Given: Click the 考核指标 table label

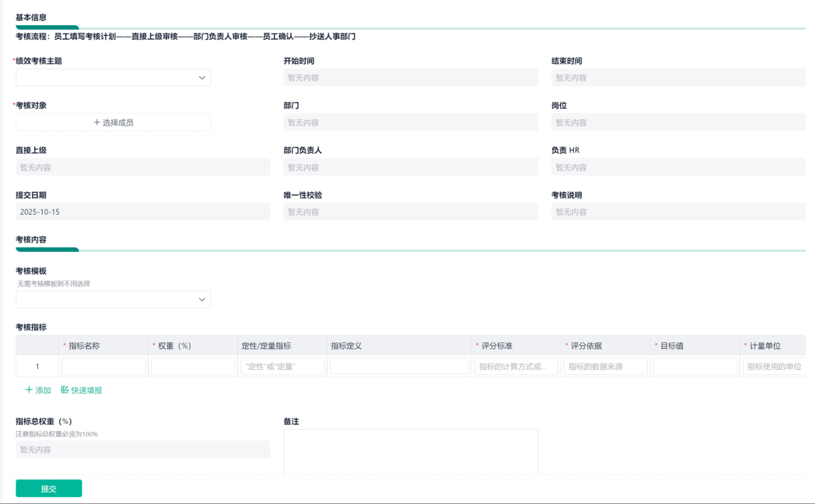Looking at the screenshot, I should pyautogui.click(x=31, y=327).
